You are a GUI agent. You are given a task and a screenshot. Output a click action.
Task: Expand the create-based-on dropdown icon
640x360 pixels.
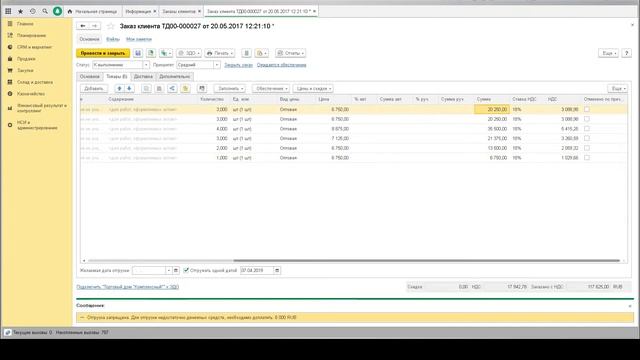point(166,53)
